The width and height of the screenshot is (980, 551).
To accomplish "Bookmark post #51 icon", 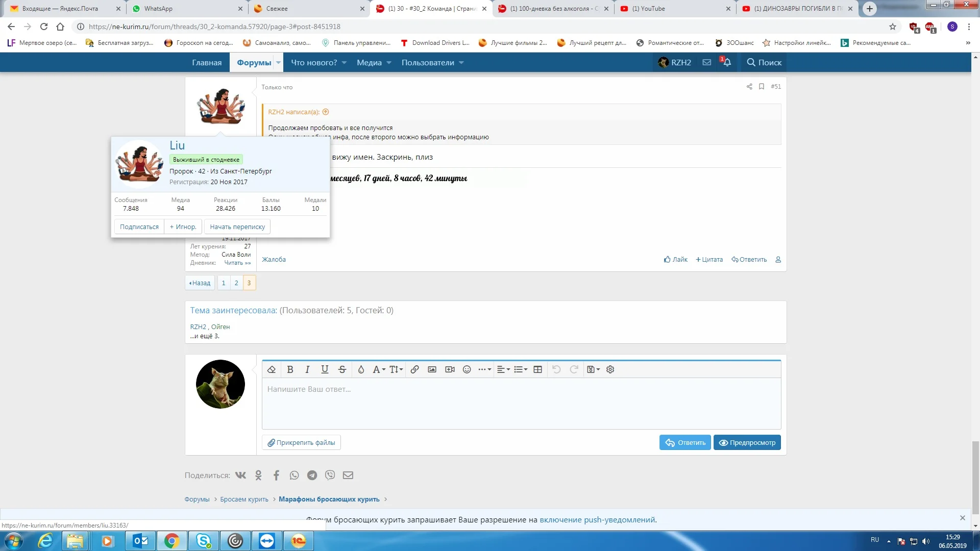I will click(761, 87).
